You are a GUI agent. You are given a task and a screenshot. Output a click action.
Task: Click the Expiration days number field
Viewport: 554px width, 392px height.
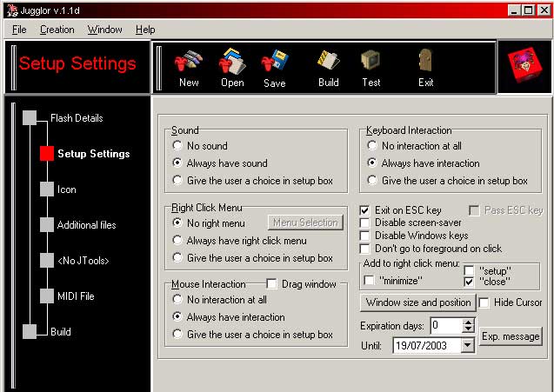446,325
